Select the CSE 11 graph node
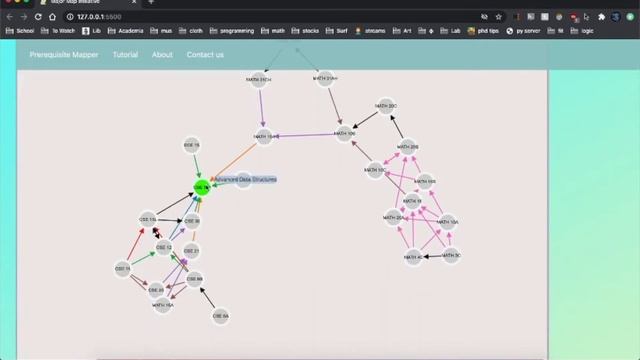This screenshot has width=640, height=360. coord(122,269)
